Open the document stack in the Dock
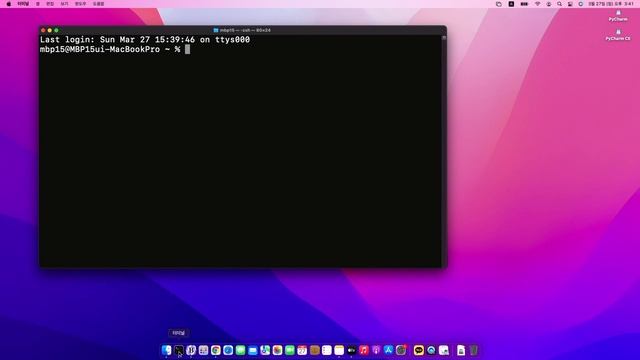640x360 pixels. [461, 350]
